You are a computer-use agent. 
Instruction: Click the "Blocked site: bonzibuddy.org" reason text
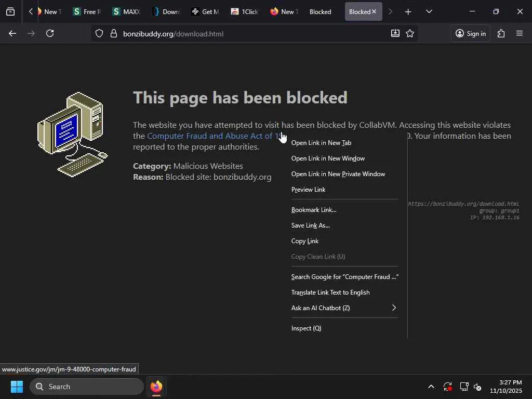(218, 177)
